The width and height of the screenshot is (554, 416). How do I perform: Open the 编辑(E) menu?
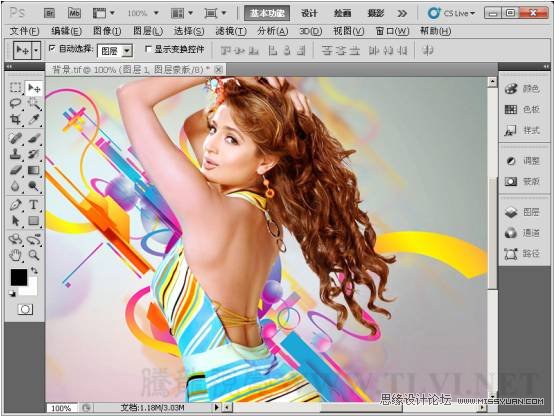click(x=66, y=31)
